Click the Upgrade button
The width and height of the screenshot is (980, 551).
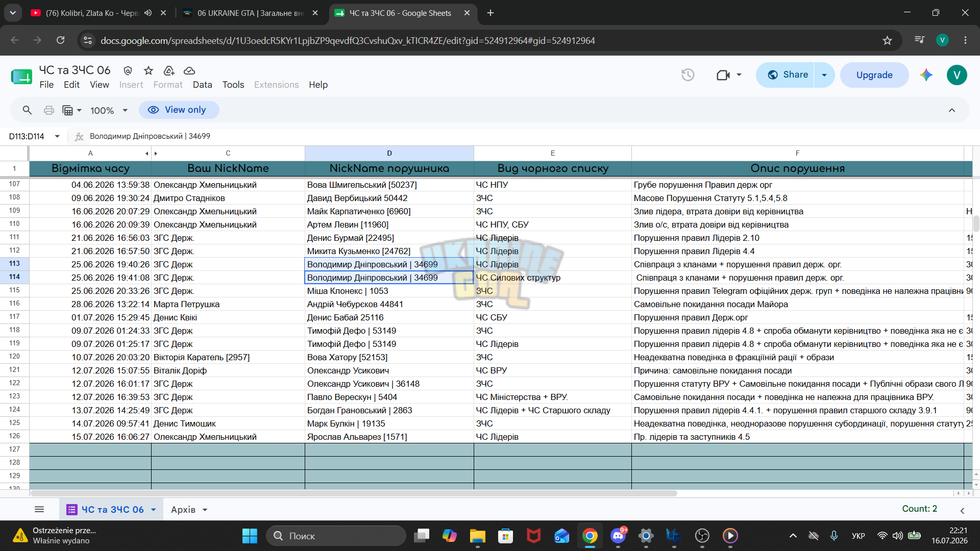(x=874, y=75)
